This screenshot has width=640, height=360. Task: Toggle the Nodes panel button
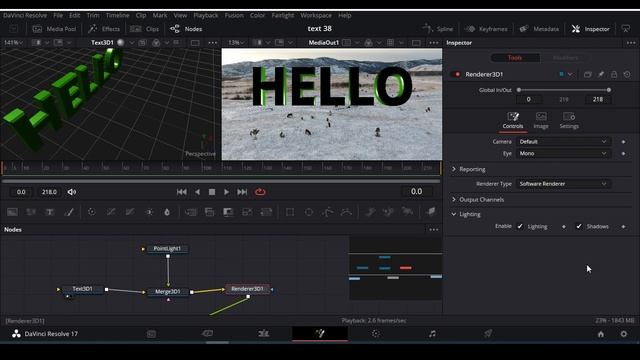(186, 29)
